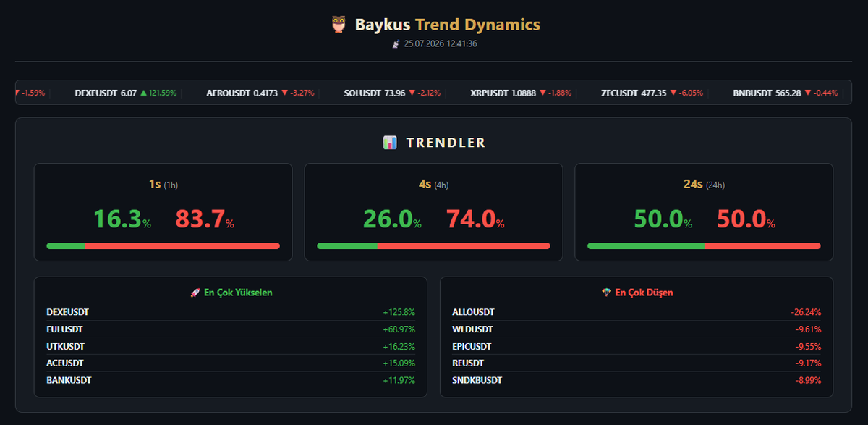This screenshot has height=425, width=868.
Task: Select the BNBUSDT ticker item
Action: coord(786,93)
